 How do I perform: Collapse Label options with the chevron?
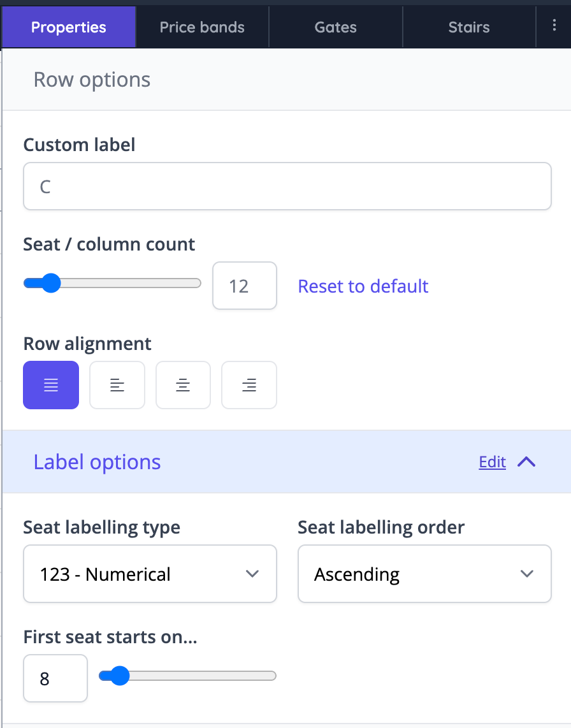[x=526, y=462]
